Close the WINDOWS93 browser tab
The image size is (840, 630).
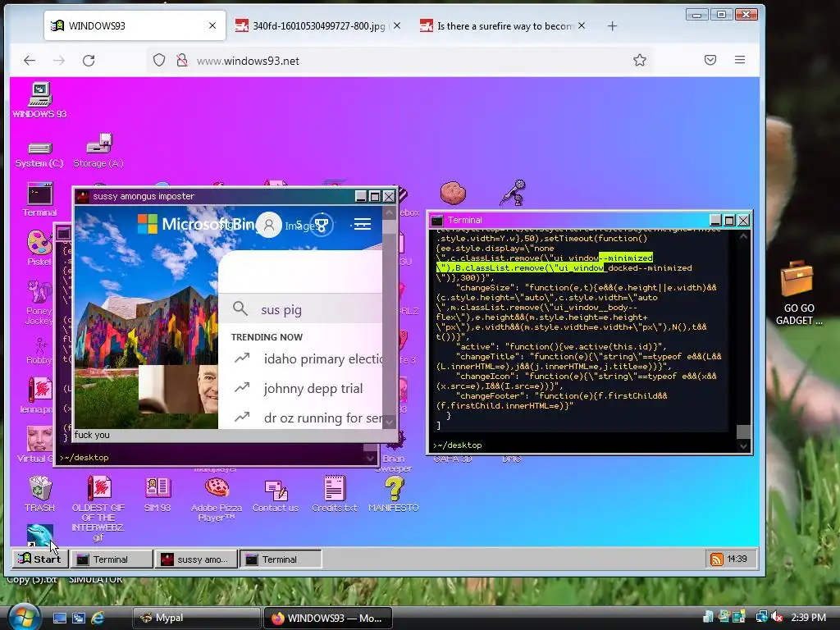click(x=212, y=25)
